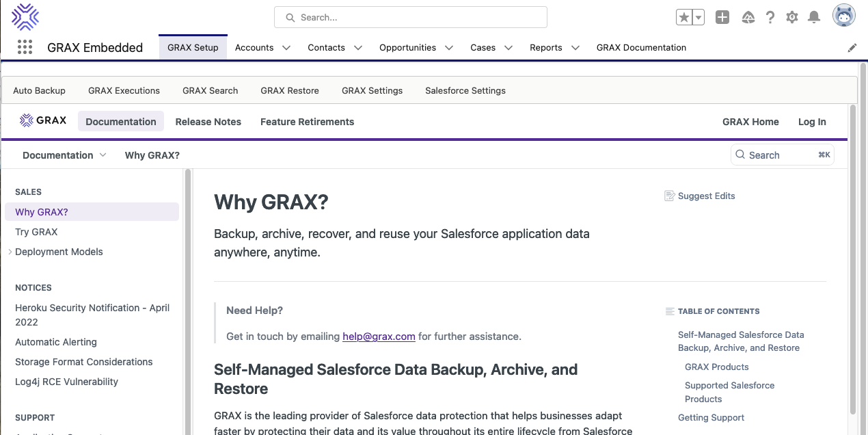
Task: Switch to the GRAX Settings subtab
Action: pos(372,90)
